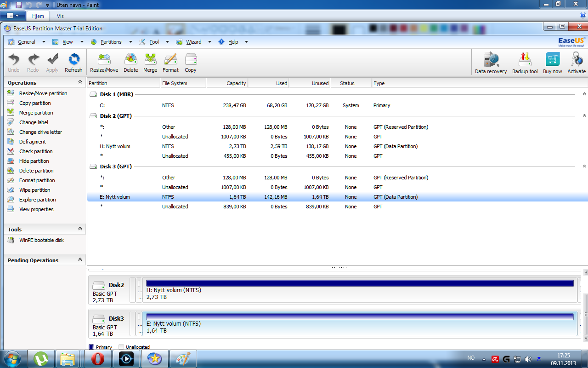Screen dimensions: 588x368
Task: Switch to Paint Vis tab
Action: pos(60,16)
